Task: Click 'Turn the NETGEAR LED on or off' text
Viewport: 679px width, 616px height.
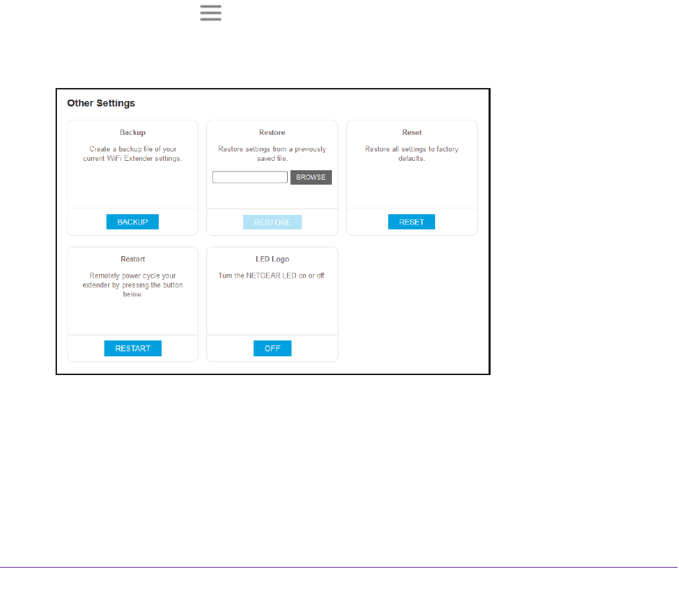Action: 272,276
